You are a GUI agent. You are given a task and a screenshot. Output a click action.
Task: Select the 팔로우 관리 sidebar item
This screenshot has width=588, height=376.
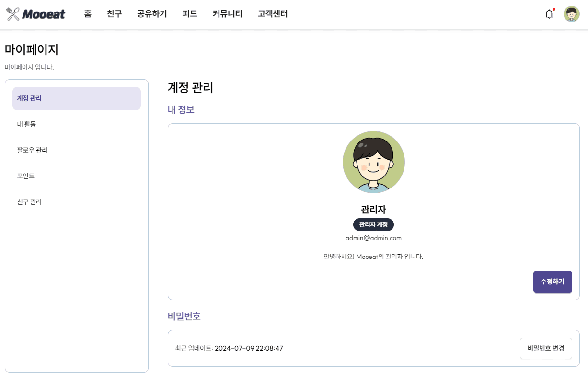point(76,150)
